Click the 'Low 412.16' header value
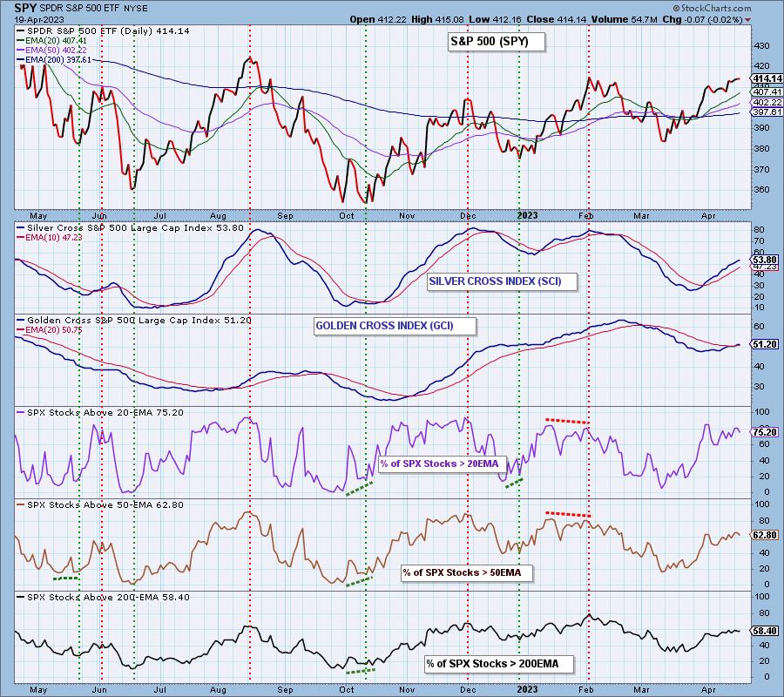The image size is (784, 697). [x=495, y=20]
